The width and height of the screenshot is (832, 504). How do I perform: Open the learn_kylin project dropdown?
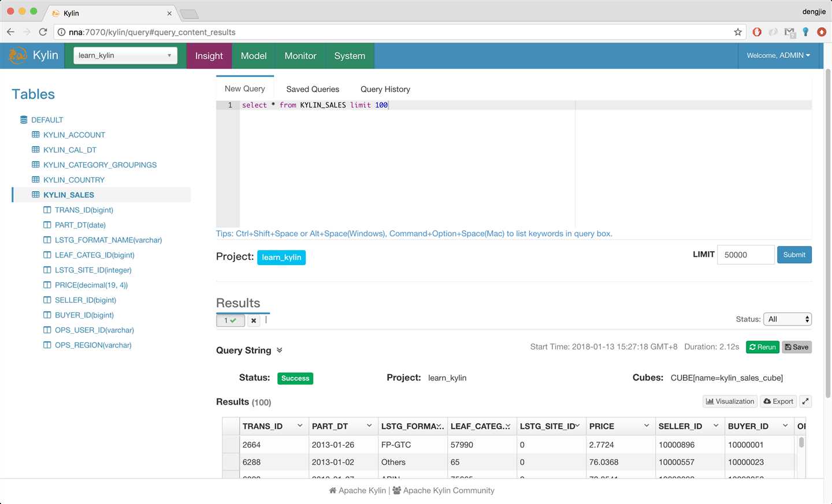click(x=125, y=55)
